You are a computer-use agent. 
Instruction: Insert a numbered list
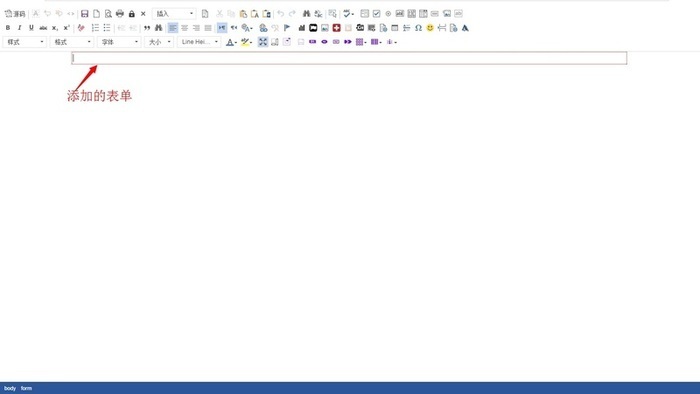pyautogui.click(x=95, y=28)
